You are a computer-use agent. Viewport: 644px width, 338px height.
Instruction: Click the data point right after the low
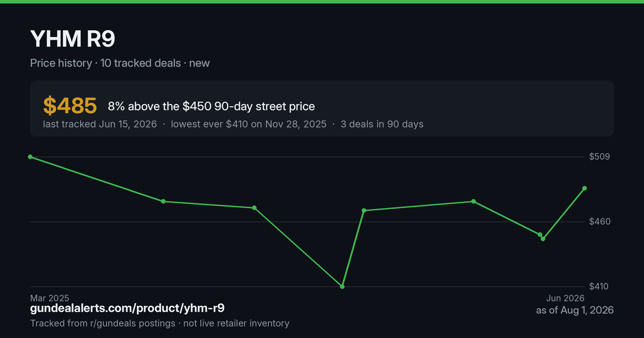[x=364, y=210]
